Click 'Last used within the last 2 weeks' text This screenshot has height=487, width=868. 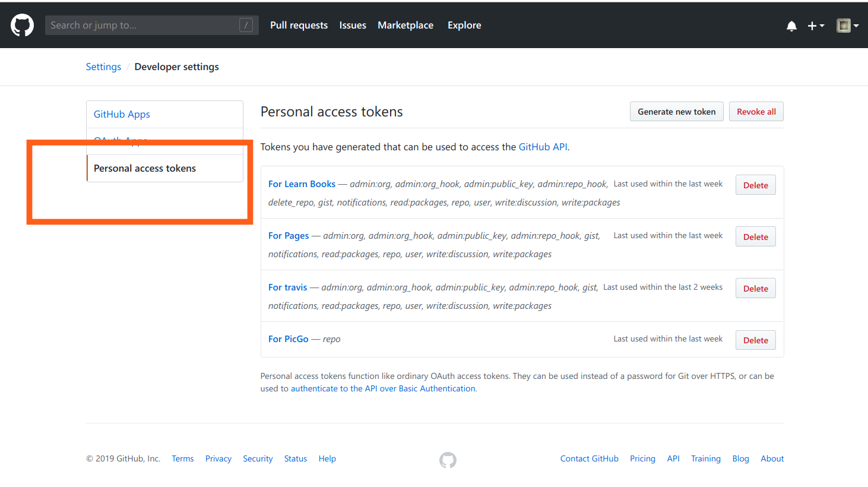coord(663,287)
